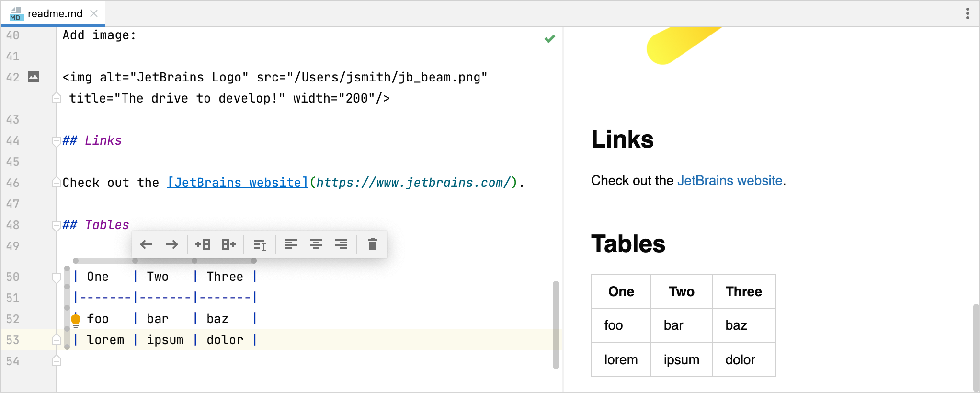Click the table row handle bar beside line 52
Viewport: 980px width, 393px height.
coord(67,318)
